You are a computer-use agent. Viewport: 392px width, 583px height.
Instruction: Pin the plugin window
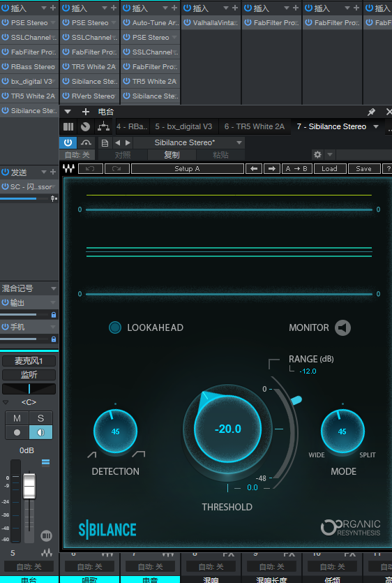tap(371, 112)
